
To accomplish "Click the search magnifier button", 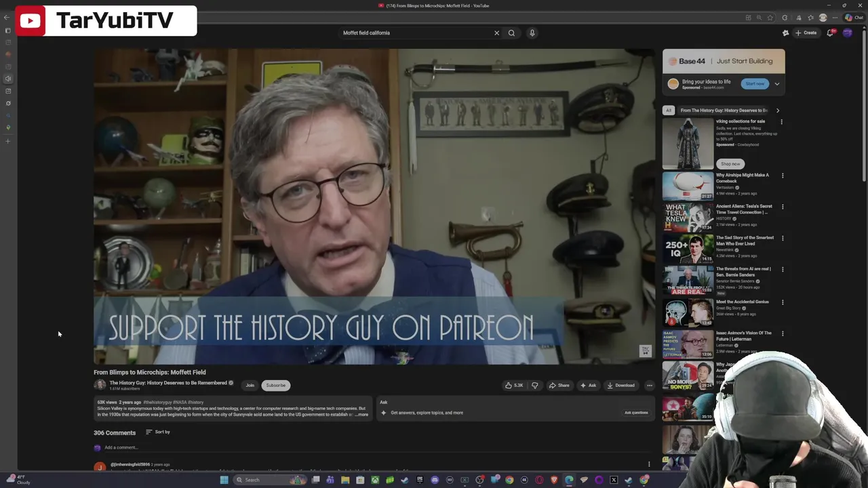I will click(511, 33).
